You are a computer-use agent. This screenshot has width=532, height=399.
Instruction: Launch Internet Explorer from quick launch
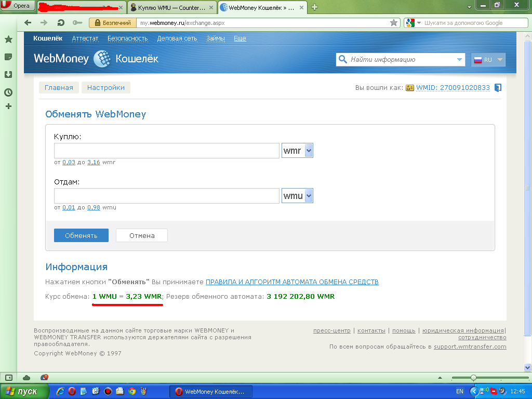pyautogui.click(x=60, y=392)
